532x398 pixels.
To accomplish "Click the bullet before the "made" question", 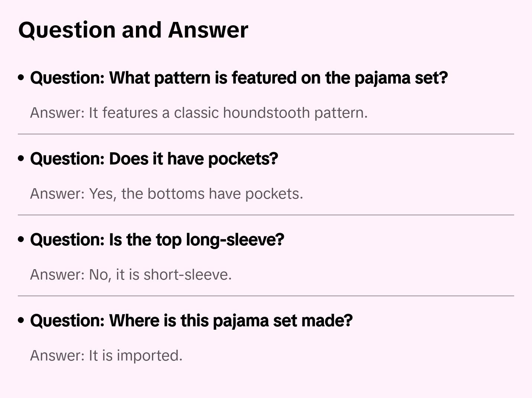I will (x=21, y=320).
